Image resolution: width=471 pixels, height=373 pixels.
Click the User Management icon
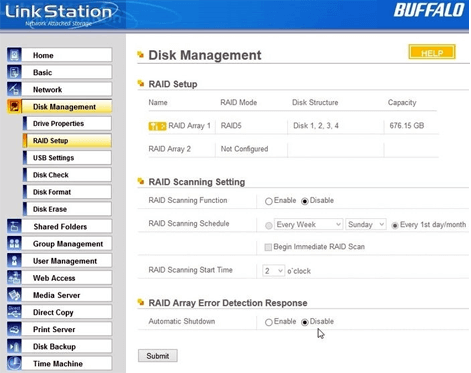14,261
